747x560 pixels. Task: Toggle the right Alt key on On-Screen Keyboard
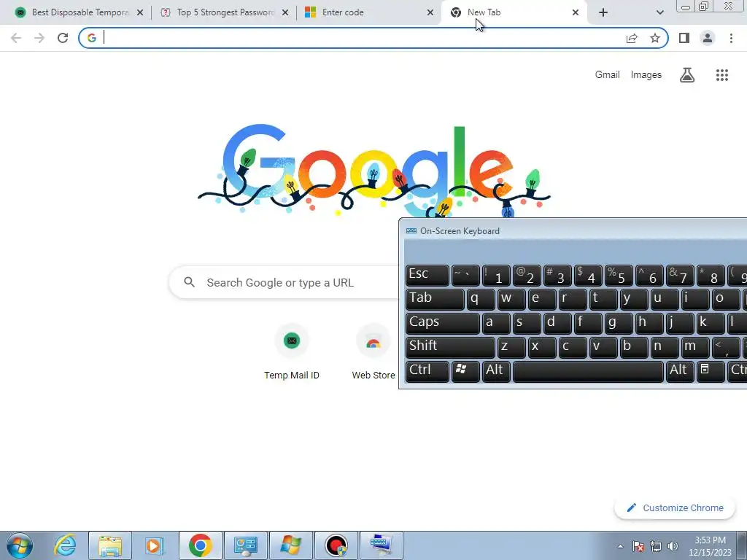tap(679, 371)
